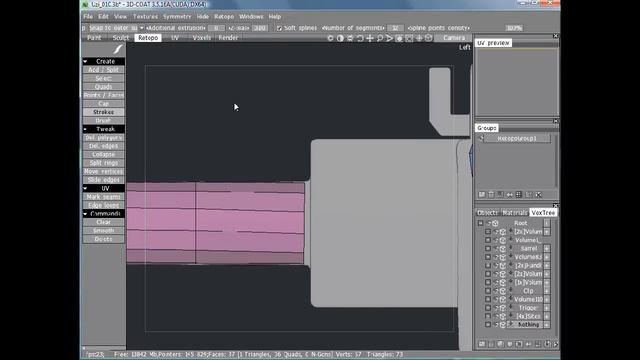The height and width of the screenshot is (360, 640).
Task: Select the Cap tool
Action: [104, 104]
